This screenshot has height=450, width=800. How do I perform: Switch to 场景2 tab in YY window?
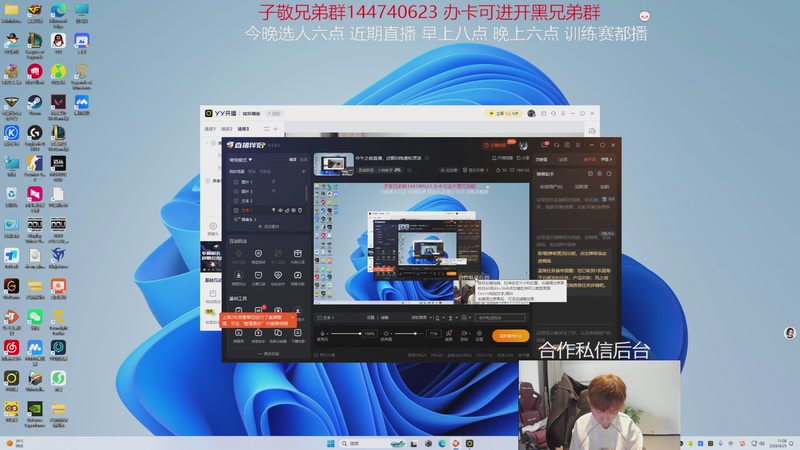[227, 129]
